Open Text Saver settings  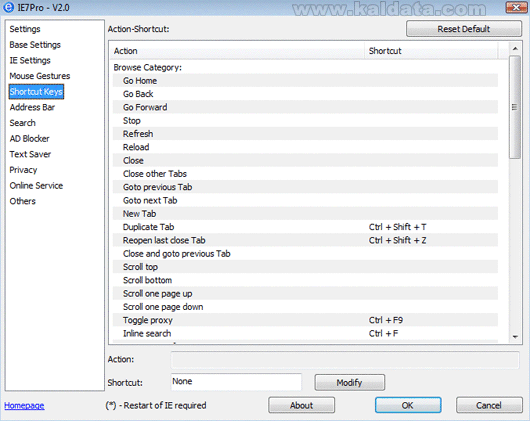[30, 154]
